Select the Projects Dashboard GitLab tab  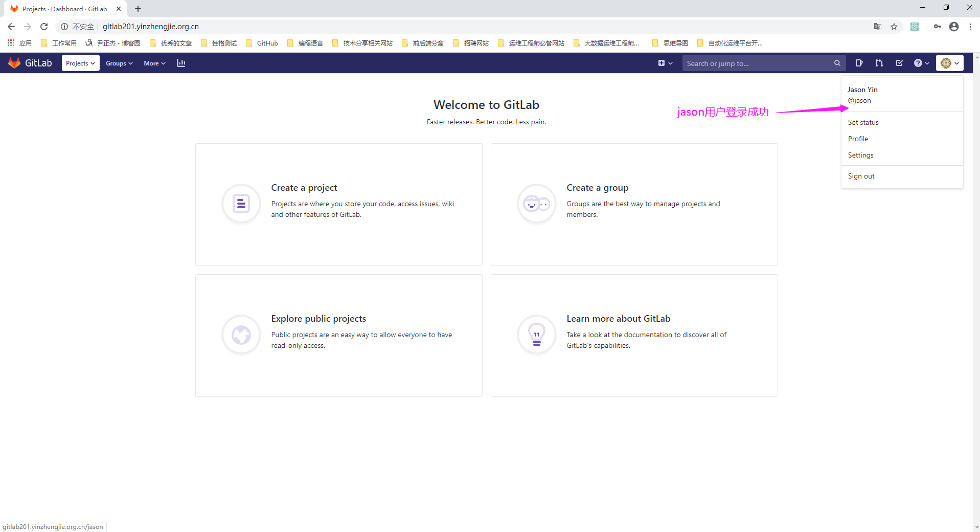pos(65,9)
